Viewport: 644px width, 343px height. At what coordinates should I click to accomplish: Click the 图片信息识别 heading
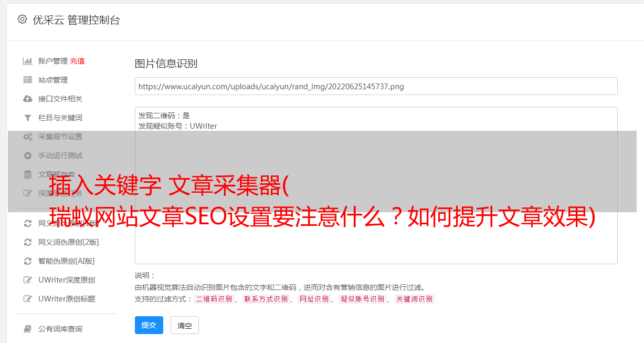(166, 64)
